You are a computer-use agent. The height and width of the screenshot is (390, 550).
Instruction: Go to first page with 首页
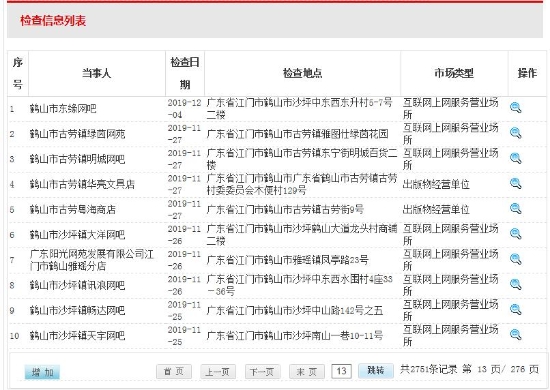(x=174, y=371)
